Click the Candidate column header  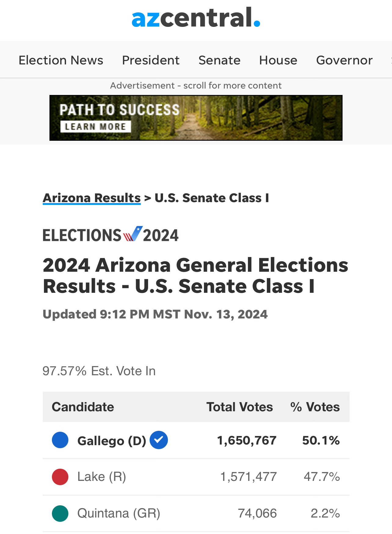83,407
